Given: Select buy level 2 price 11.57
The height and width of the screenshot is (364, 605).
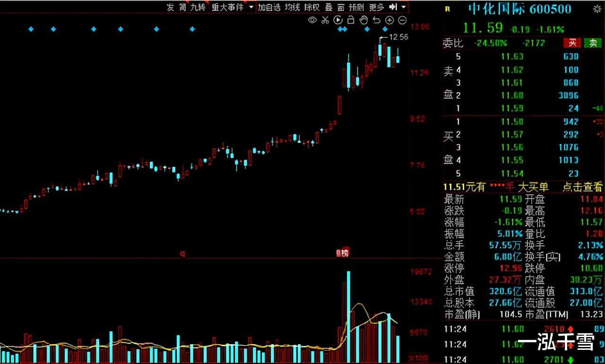Looking at the screenshot, I should (512, 135).
